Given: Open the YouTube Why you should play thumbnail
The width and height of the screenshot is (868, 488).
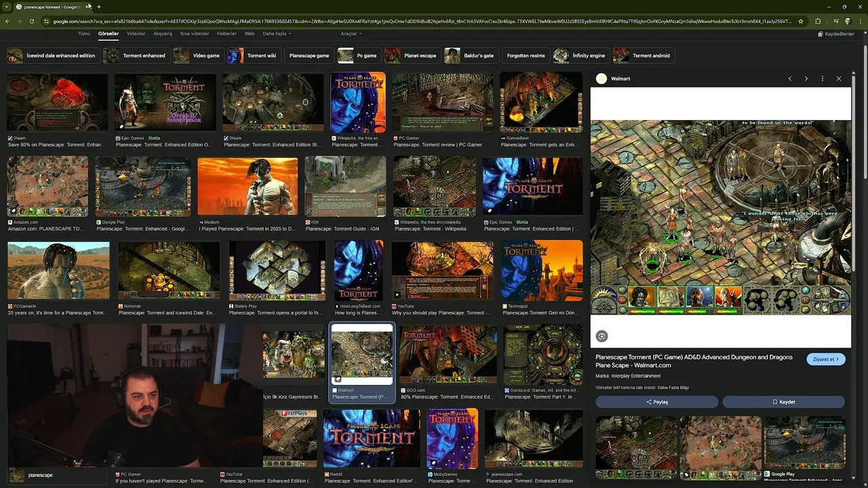Looking at the screenshot, I should pyautogui.click(x=442, y=270).
